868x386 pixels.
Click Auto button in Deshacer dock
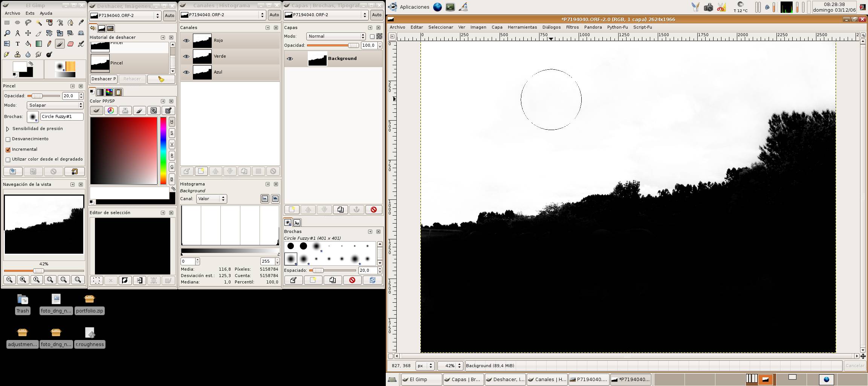pyautogui.click(x=170, y=15)
